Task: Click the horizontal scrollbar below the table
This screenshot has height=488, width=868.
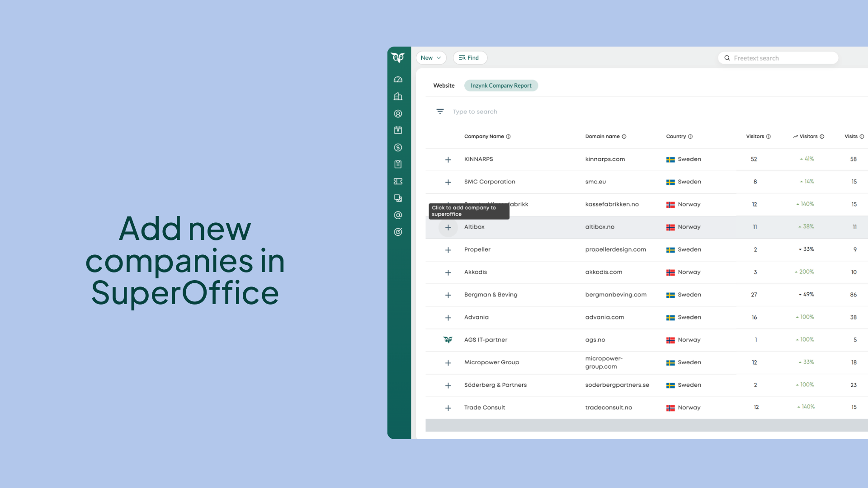Action: 646,425
